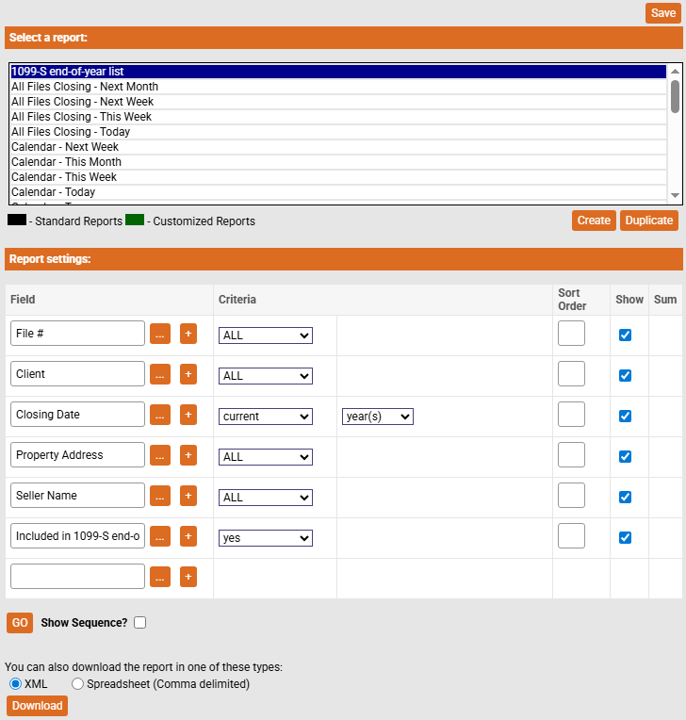The image size is (686, 720).
Task: Click the report list scrollbar thumb
Action: click(675, 96)
